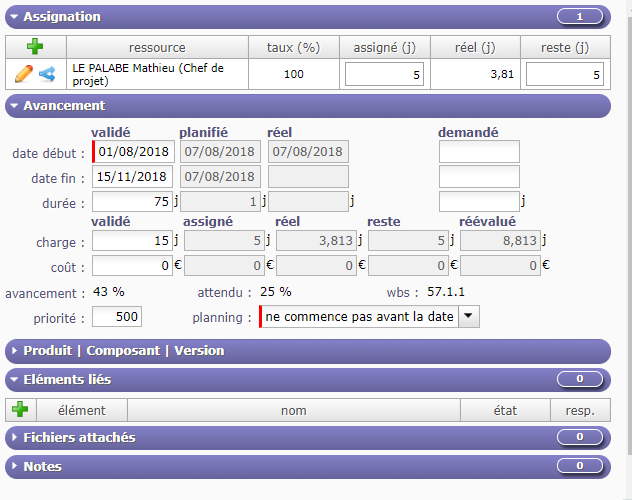
Task: Click the validated start date field
Action: click(x=134, y=152)
